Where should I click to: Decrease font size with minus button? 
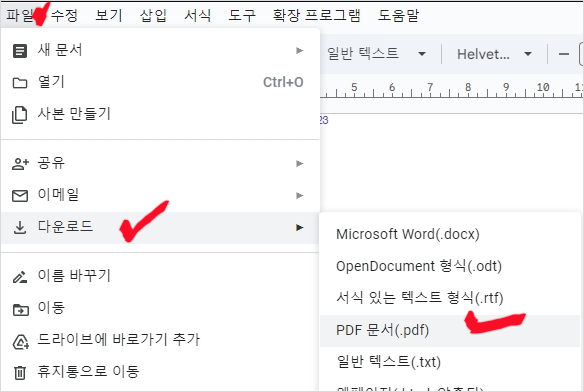coord(564,54)
